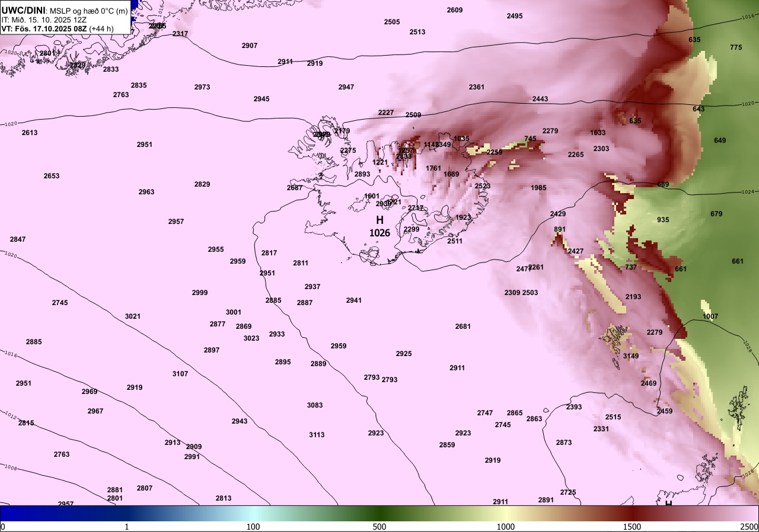The width and height of the screenshot is (759, 532).
Task: Click the 2609 height value
Action: click(455, 10)
